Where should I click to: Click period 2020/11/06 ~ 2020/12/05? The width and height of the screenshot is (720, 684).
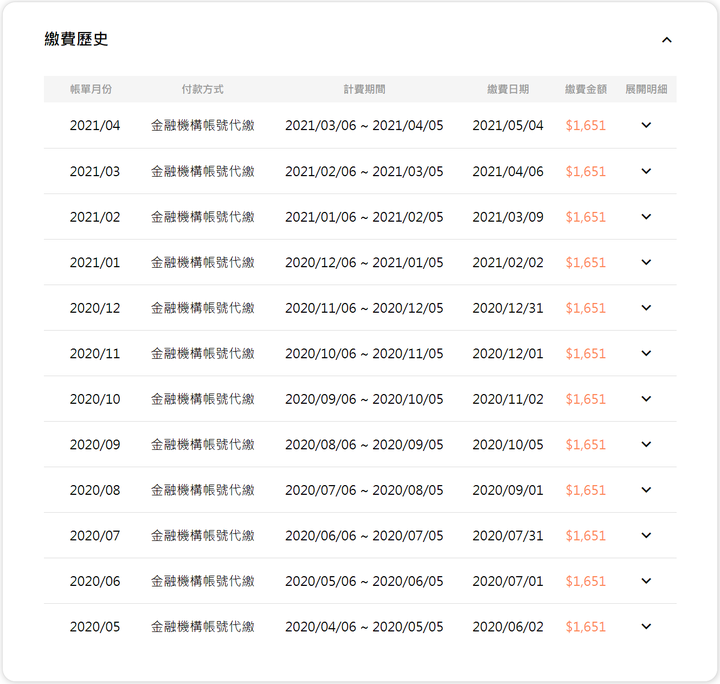[x=364, y=308]
